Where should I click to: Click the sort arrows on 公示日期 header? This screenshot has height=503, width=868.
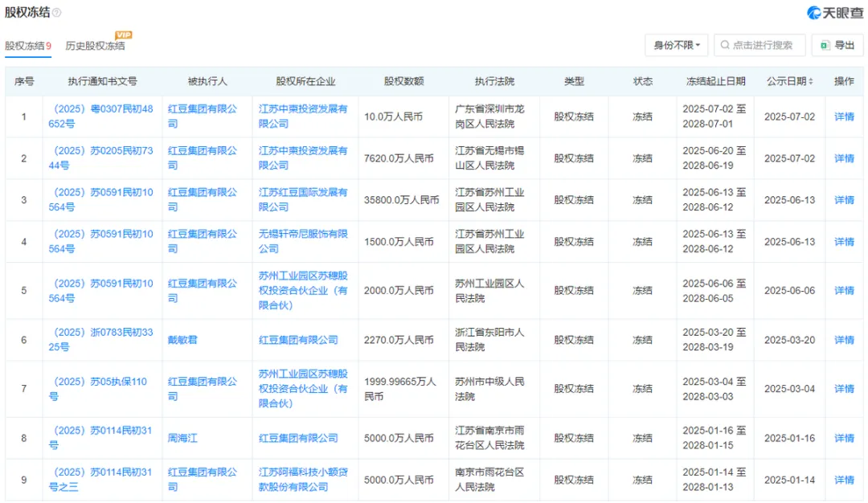point(811,81)
